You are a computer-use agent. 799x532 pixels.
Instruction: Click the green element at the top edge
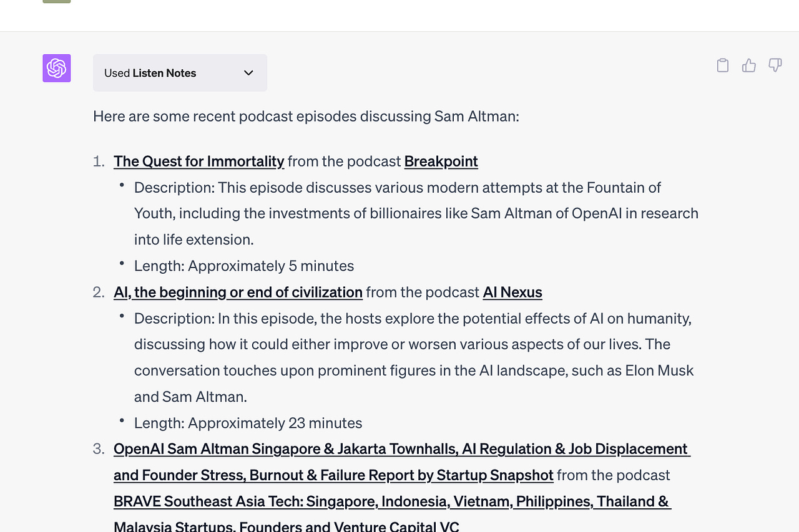click(x=56, y=1)
